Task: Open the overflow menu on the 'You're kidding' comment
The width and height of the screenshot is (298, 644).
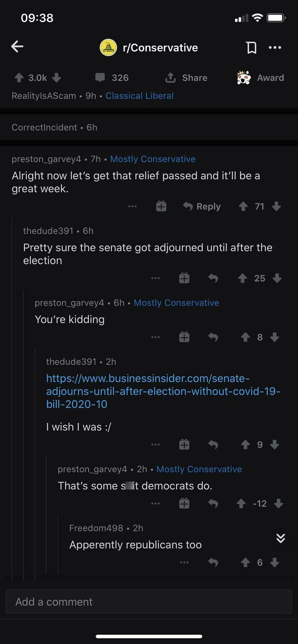Action: tap(155, 337)
